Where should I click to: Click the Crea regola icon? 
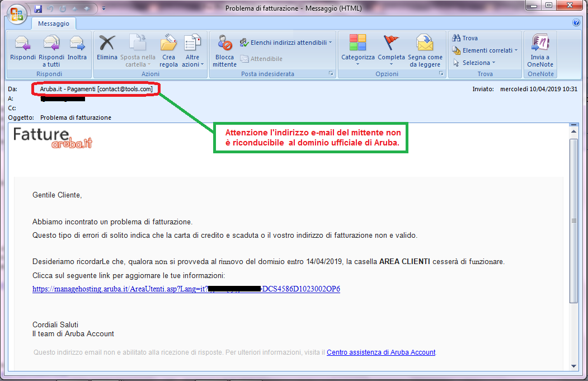[x=168, y=50]
